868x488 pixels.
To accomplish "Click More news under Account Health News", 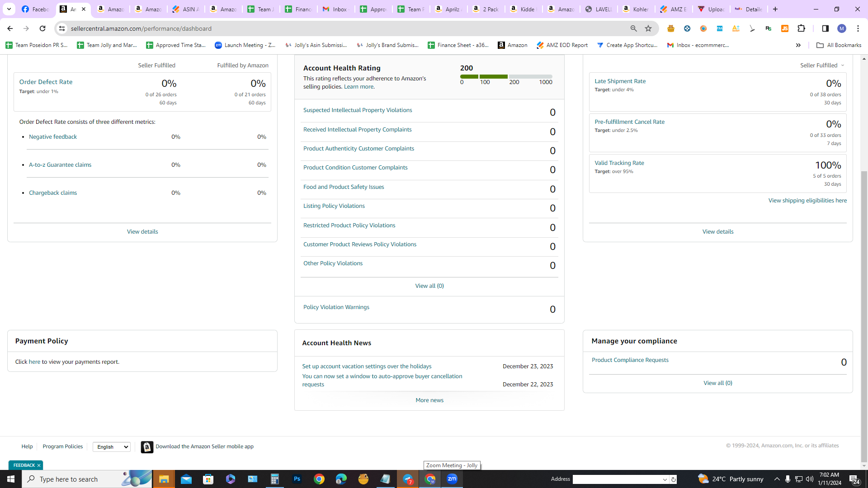I will (429, 400).
